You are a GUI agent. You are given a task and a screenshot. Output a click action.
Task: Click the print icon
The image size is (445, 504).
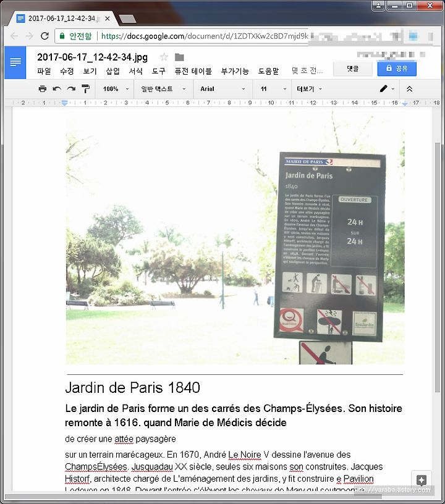(x=43, y=89)
